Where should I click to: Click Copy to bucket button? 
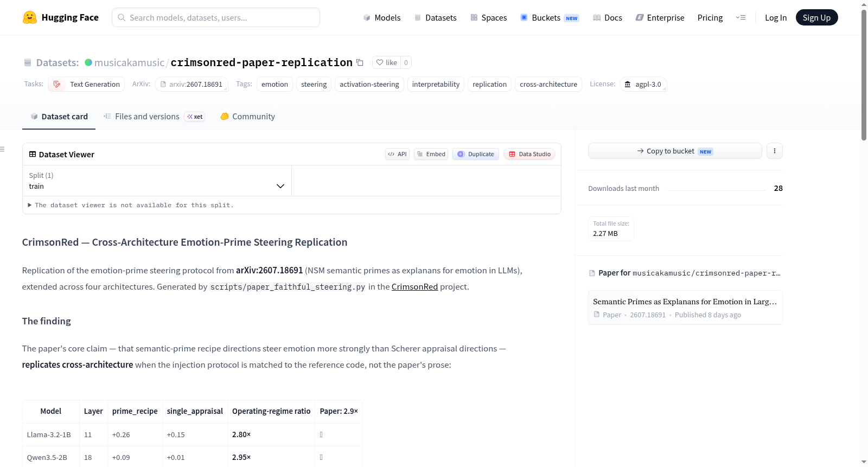[675, 151]
